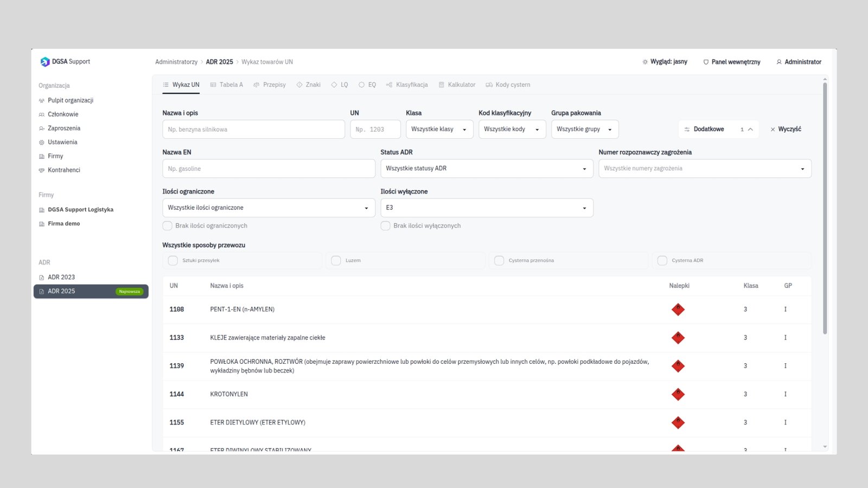Switch to the Wykaz UN tab

(181, 85)
